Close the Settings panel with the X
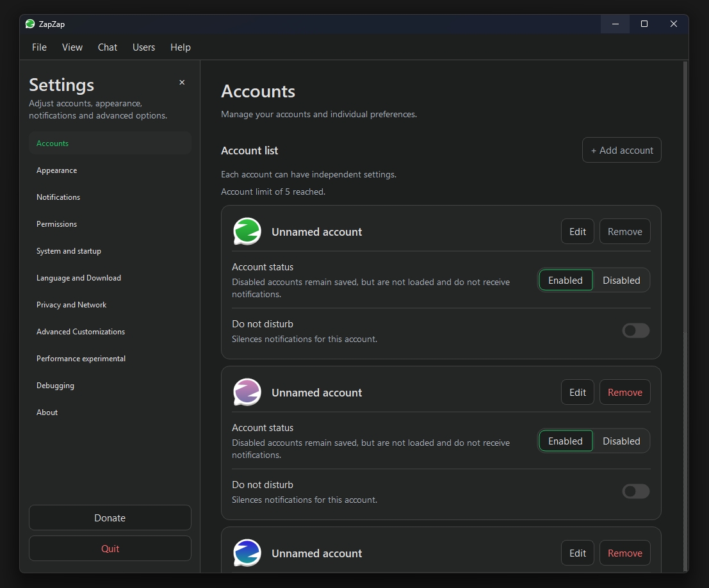Image resolution: width=709 pixels, height=588 pixels. [x=182, y=83]
